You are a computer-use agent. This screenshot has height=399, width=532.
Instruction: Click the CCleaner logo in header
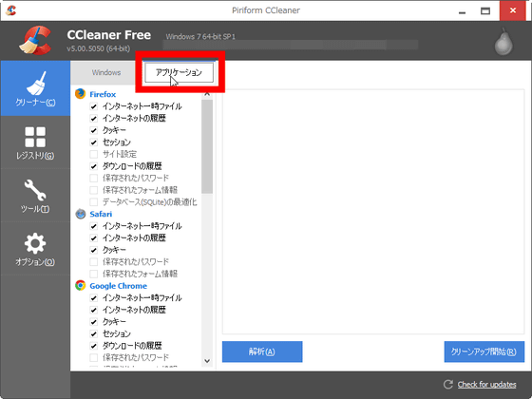coord(35,40)
